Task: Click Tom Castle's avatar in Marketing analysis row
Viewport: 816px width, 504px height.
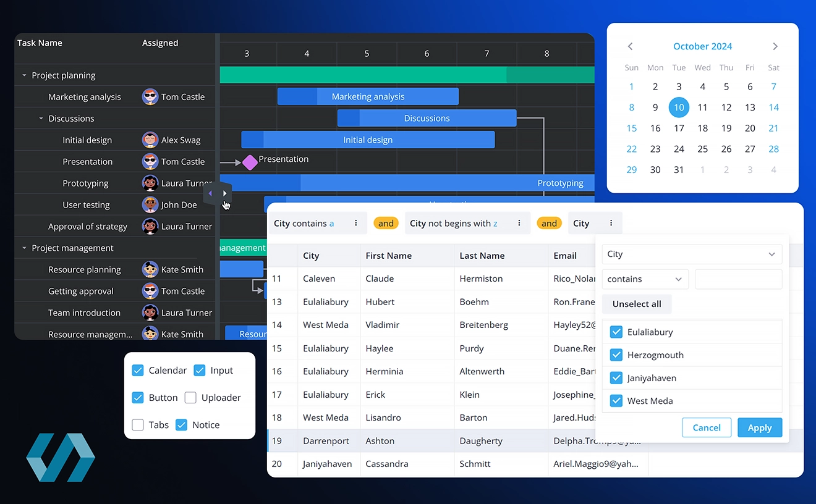Action: pyautogui.click(x=150, y=96)
